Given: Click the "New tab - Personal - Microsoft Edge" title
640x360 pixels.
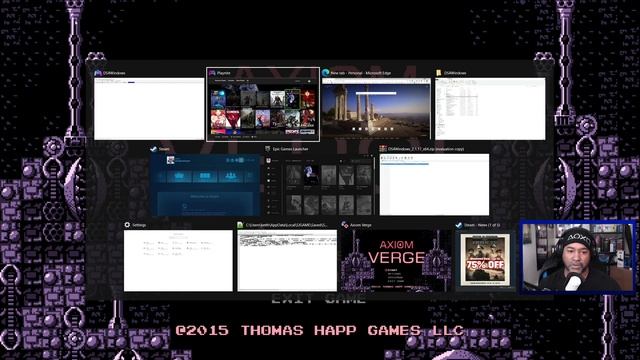Looking at the screenshot, I should pos(360,73).
